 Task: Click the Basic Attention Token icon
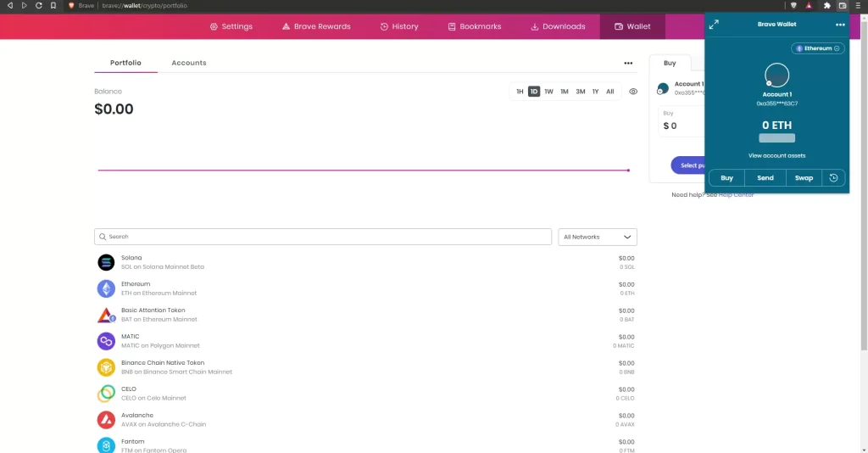coord(106,315)
